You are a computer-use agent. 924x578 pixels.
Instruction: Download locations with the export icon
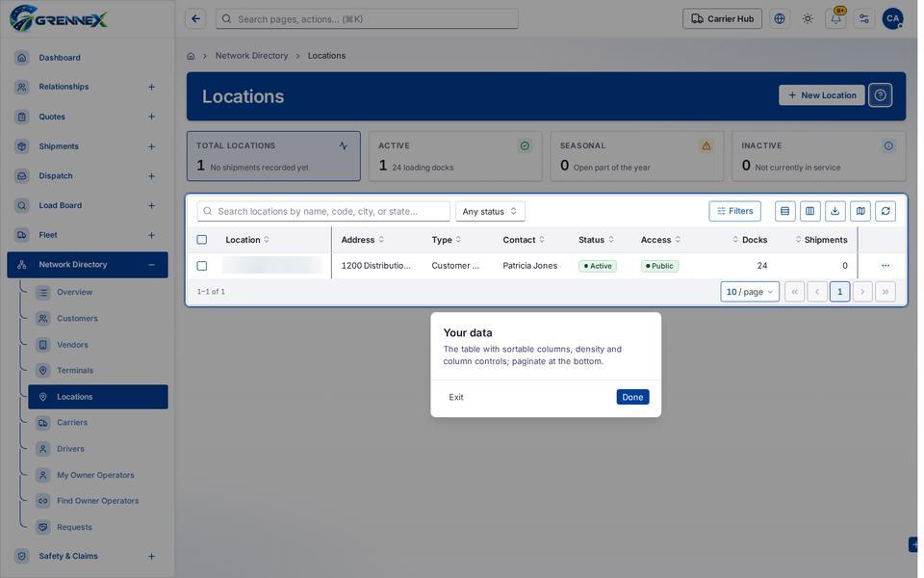(x=835, y=211)
